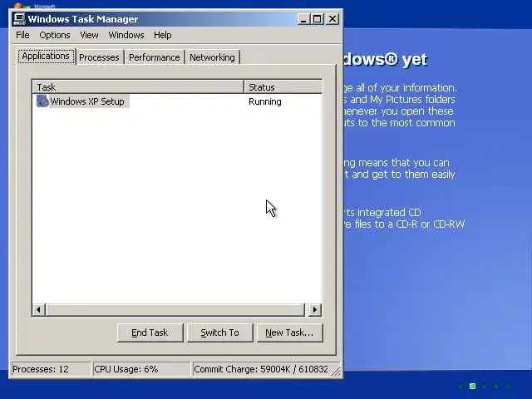
Task: Click the highlighted green setup progress indicator square
Action: (x=472, y=386)
